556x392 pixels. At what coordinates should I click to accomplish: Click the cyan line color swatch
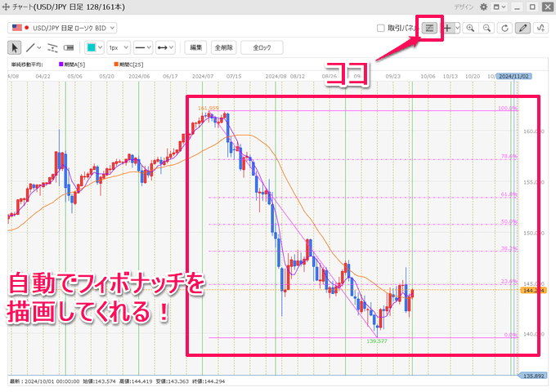coord(92,47)
